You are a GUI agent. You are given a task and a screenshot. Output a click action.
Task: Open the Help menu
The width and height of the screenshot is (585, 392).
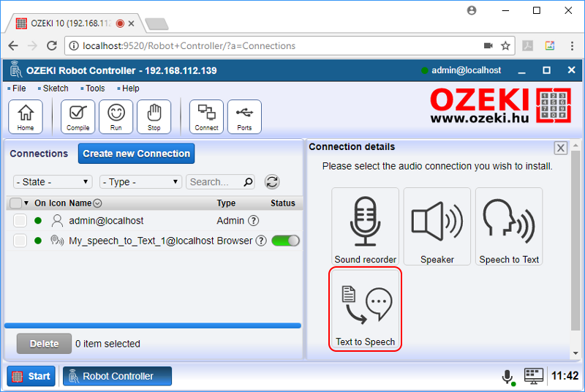click(130, 88)
